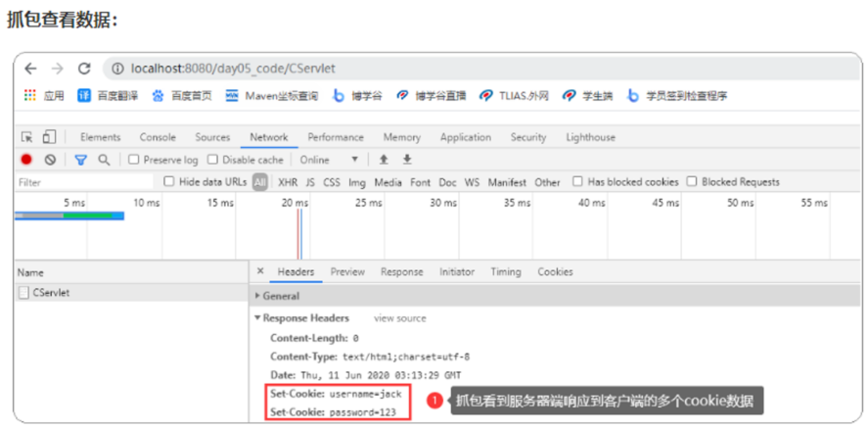Open the 博学谷 bookmark
Image resolution: width=868 pixels, height=430 pixels.
[357, 96]
